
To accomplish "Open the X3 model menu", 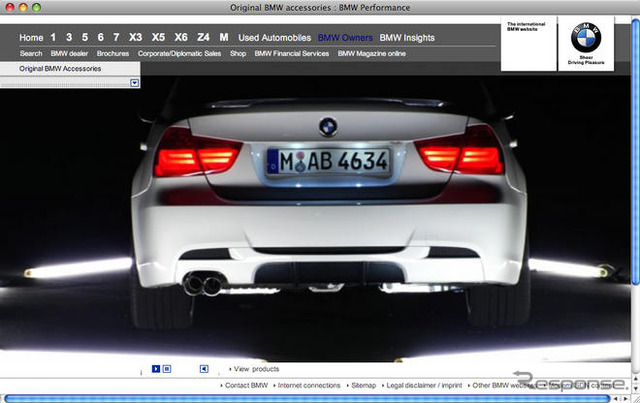I will (136, 37).
